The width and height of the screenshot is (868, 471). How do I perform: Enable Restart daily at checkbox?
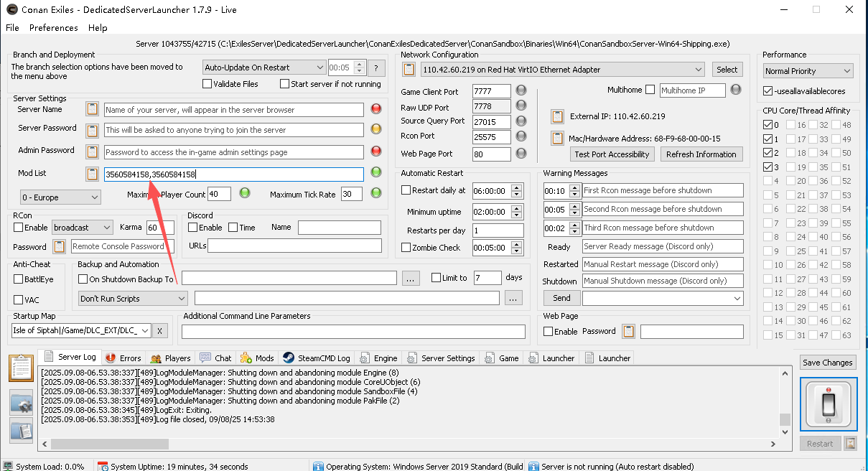point(406,190)
